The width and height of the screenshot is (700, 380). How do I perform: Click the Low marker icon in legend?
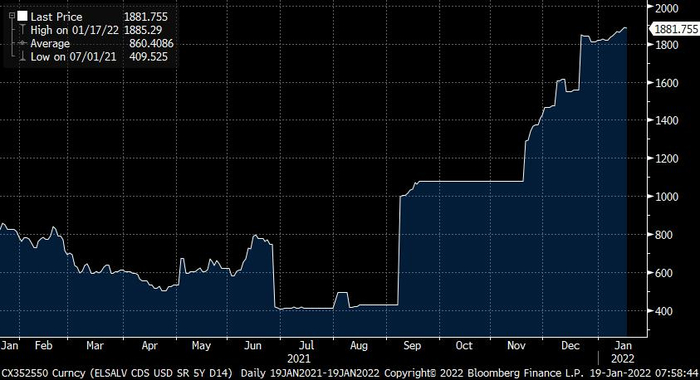[x=22, y=57]
